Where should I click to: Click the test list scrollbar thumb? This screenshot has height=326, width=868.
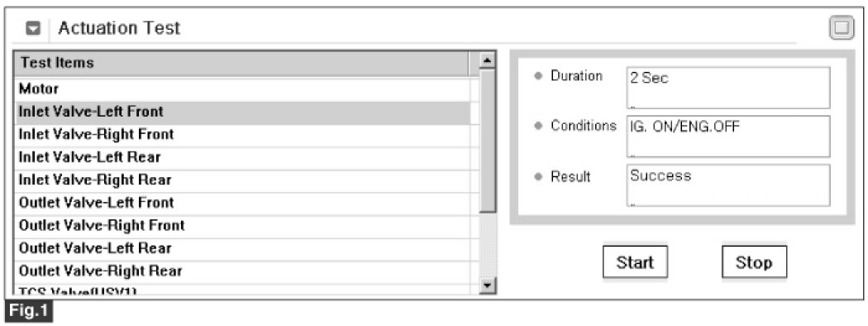pyautogui.click(x=487, y=141)
